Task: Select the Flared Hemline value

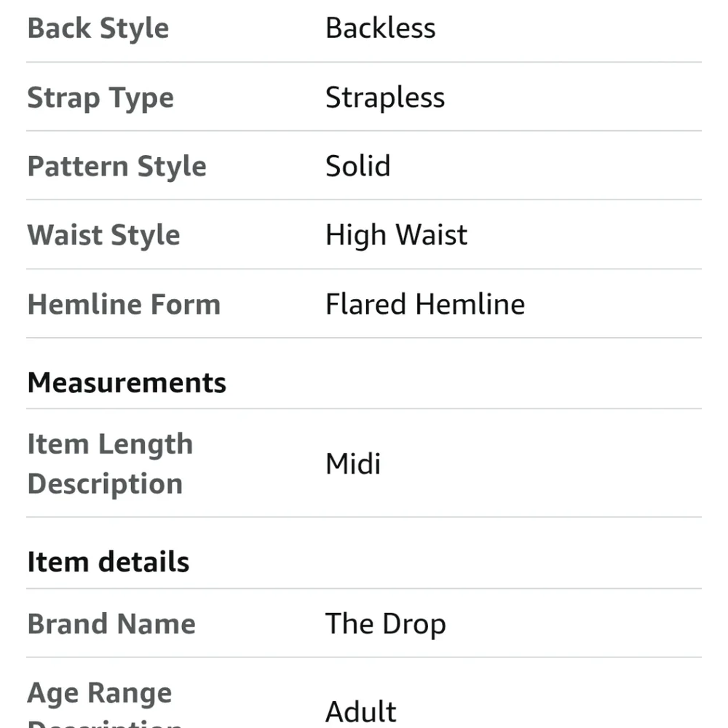Action: point(424,304)
